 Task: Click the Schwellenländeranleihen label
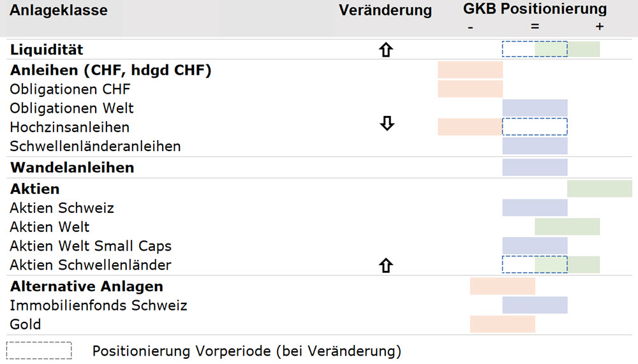95,146
